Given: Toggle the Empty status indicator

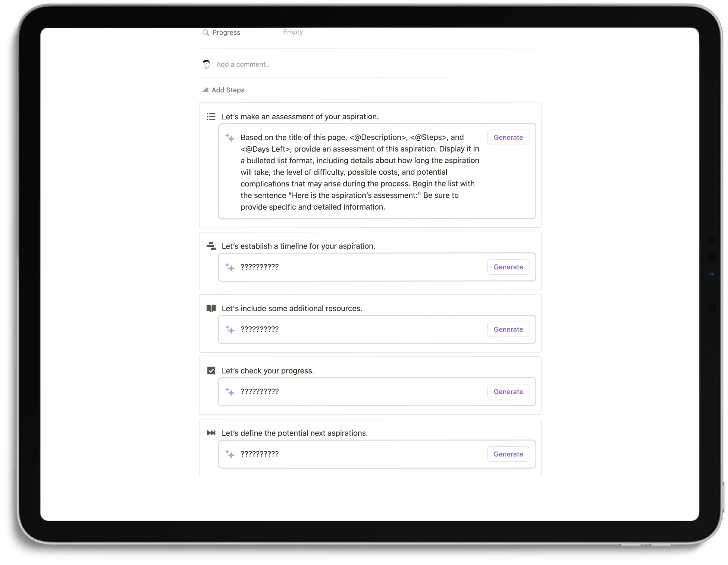Looking at the screenshot, I should [293, 32].
